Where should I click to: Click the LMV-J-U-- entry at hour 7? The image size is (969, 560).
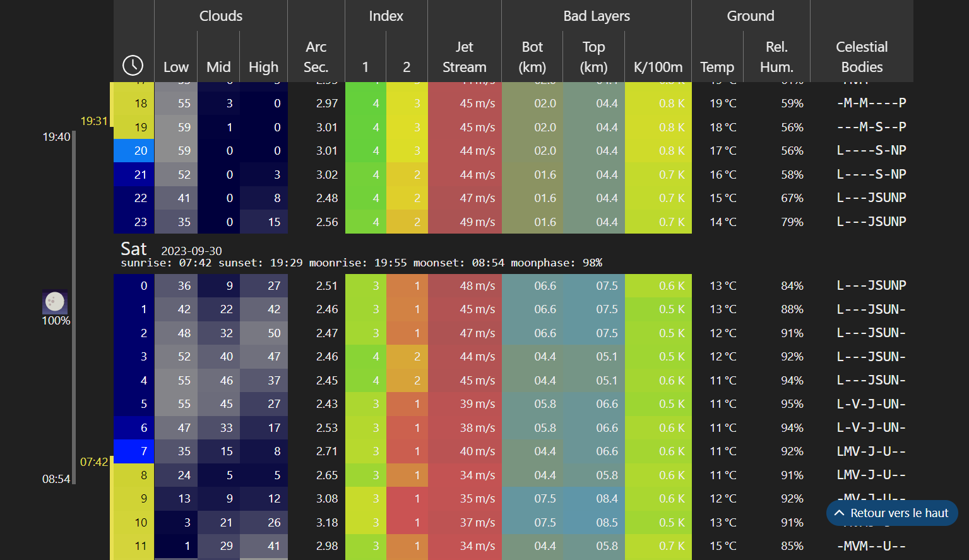871,451
